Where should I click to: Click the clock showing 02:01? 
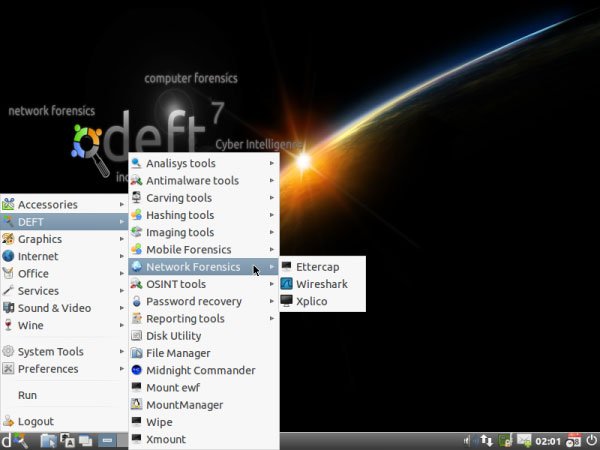point(548,442)
